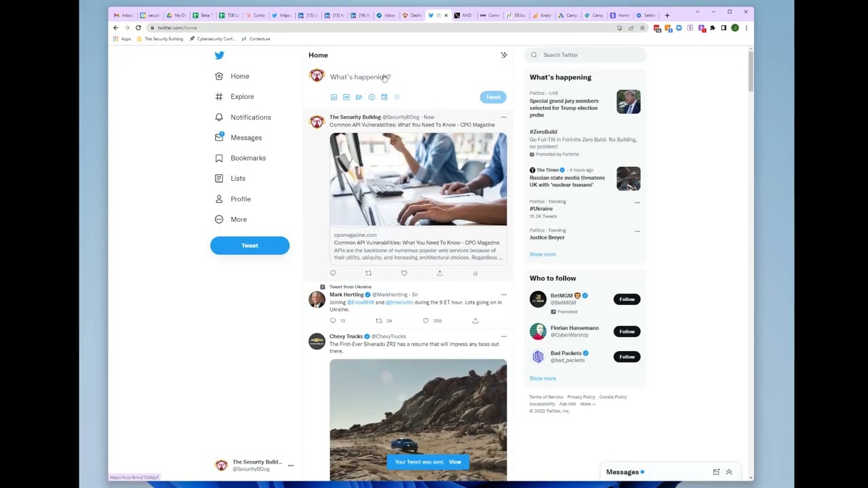This screenshot has width=868, height=488.
Task: Expand footer More options
Action: click(x=587, y=404)
